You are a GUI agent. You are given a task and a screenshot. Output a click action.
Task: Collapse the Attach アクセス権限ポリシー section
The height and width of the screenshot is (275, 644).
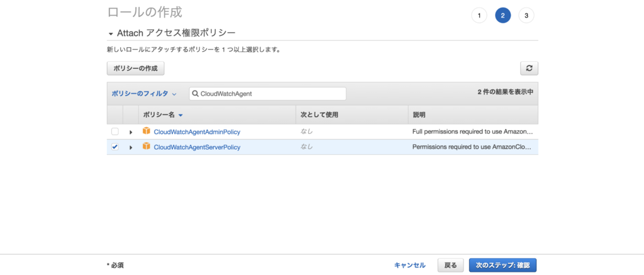(x=111, y=34)
